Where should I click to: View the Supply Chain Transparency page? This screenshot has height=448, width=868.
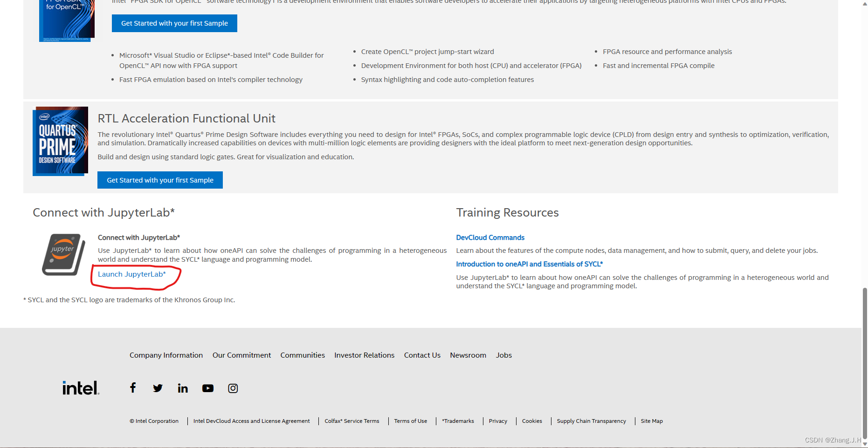tap(591, 421)
